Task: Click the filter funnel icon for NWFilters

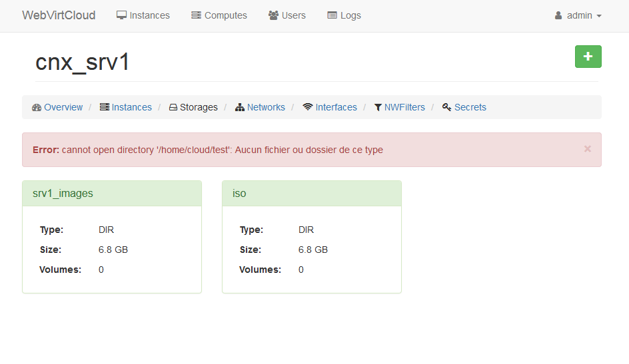Action: pos(378,107)
